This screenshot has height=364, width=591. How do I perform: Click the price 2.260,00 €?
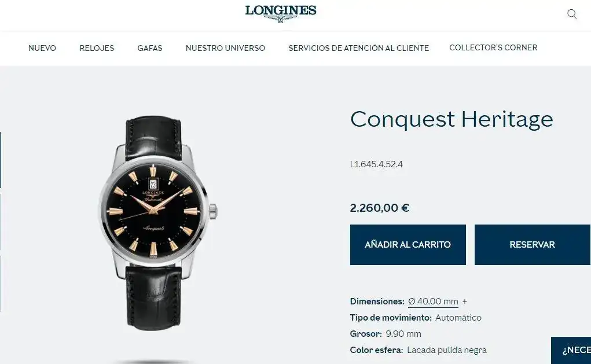[x=380, y=208]
